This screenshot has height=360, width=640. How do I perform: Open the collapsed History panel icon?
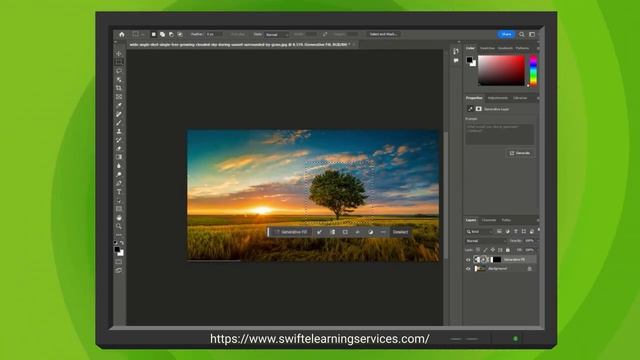click(456, 51)
